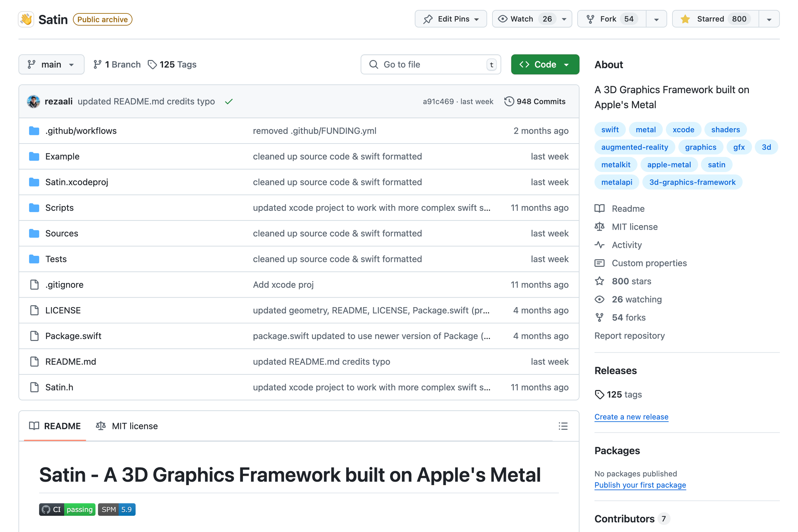Click the green commit status checkmark
This screenshot has height=532, width=798.
pyautogui.click(x=229, y=101)
